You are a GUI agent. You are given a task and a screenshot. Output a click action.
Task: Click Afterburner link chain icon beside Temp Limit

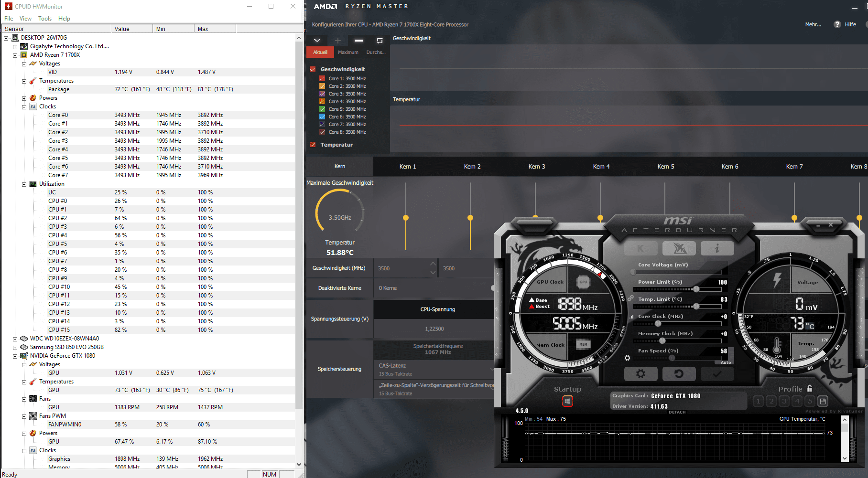coord(631,298)
